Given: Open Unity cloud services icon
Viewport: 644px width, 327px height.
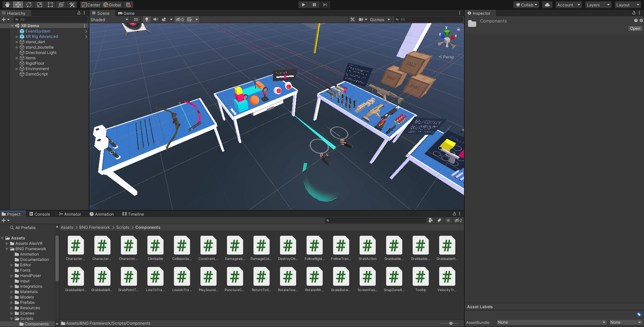Looking at the screenshot, I should click(547, 5).
